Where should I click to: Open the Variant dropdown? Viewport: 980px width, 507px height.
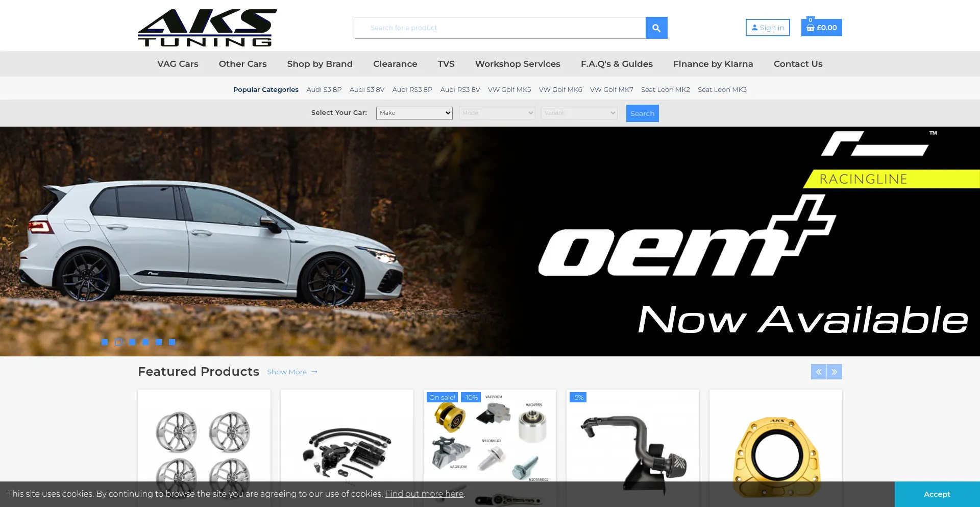[579, 113]
